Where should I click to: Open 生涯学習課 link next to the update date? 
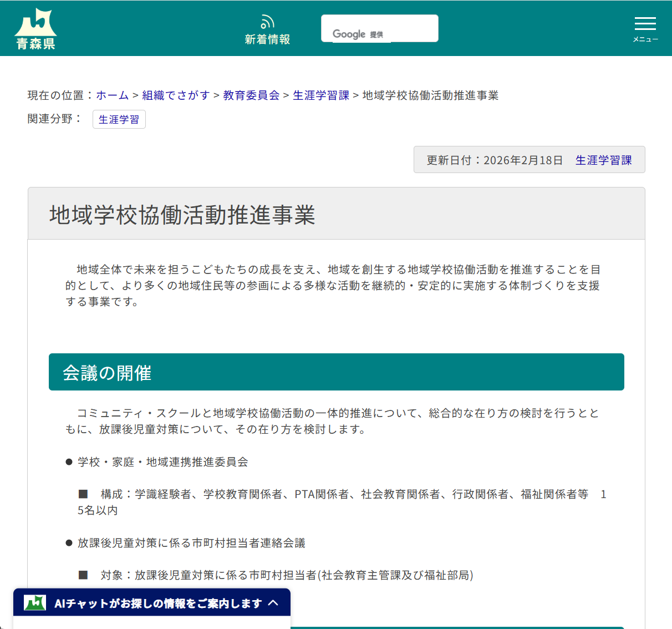click(603, 160)
